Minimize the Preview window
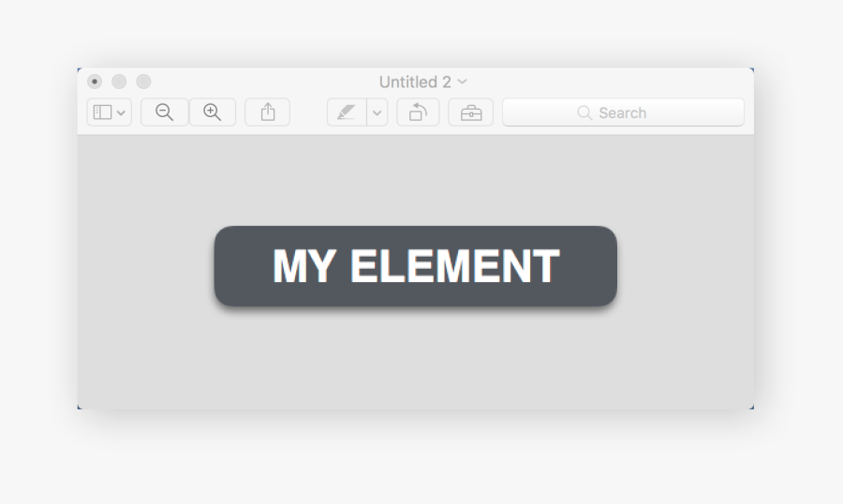The height and width of the screenshot is (504, 843). (119, 82)
